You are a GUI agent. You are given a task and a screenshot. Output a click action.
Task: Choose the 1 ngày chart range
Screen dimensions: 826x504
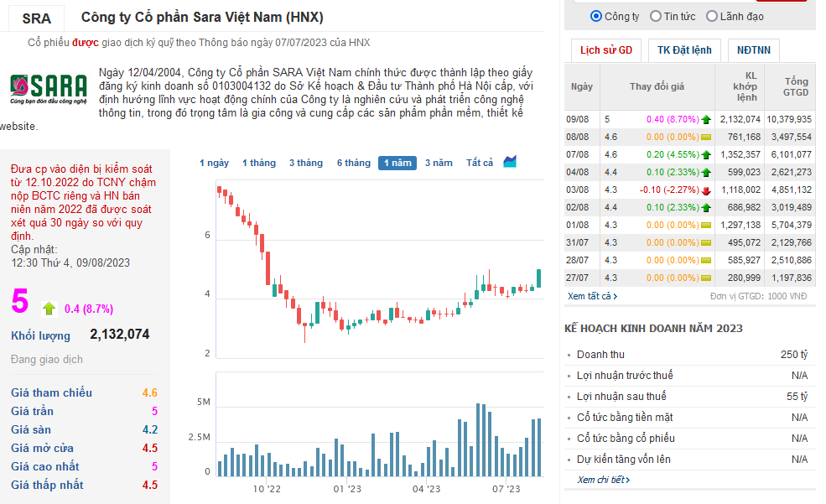(x=214, y=163)
